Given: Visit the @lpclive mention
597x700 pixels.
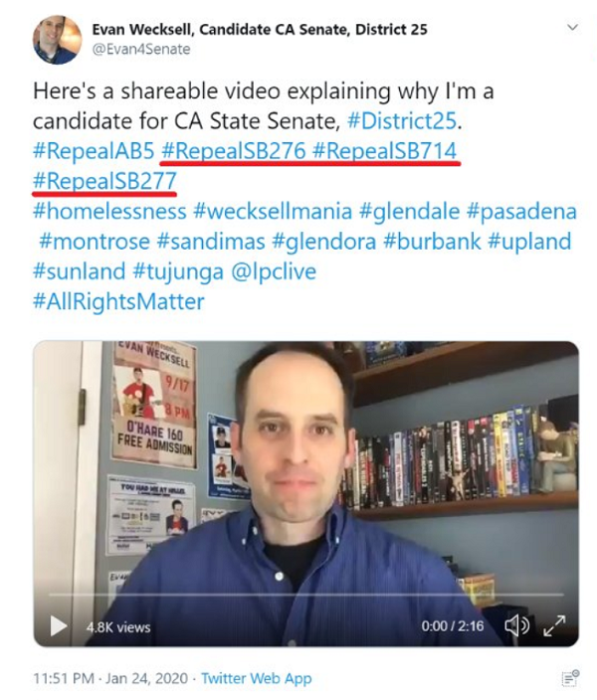Looking at the screenshot, I should [x=274, y=271].
